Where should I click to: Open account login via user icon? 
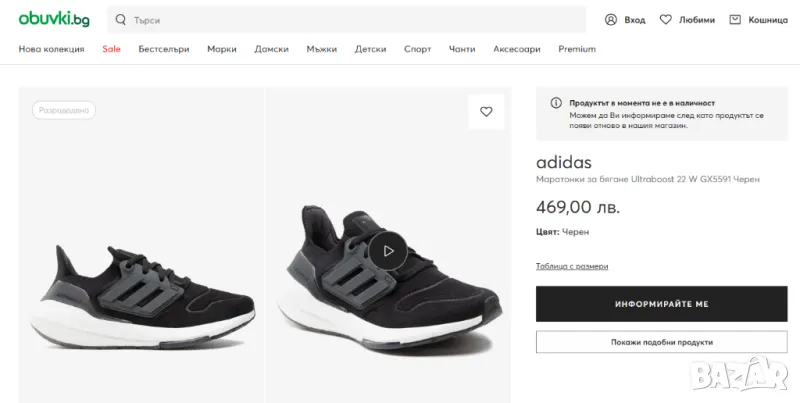click(611, 19)
